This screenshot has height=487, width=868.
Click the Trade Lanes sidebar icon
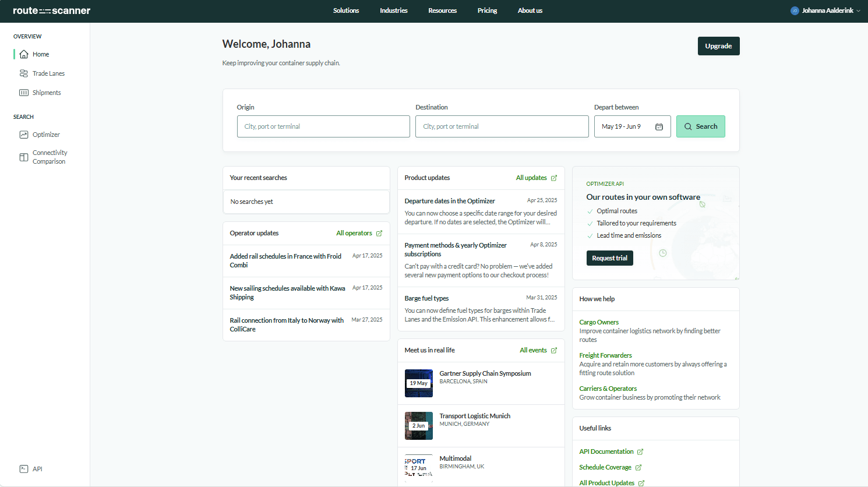click(x=24, y=73)
